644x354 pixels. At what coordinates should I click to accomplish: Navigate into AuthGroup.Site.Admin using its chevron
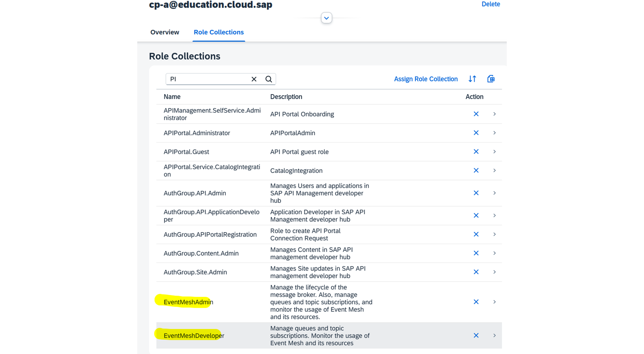pyautogui.click(x=494, y=272)
